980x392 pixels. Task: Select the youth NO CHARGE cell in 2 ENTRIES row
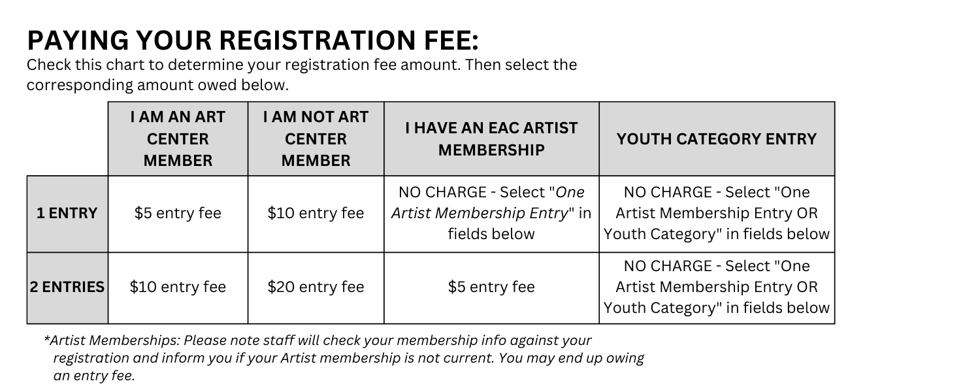[x=717, y=287]
